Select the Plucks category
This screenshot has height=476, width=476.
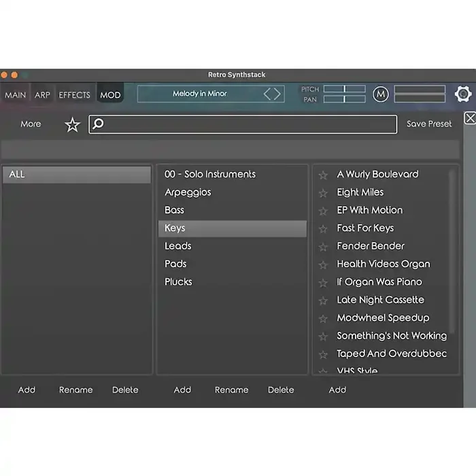coord(233,282)
